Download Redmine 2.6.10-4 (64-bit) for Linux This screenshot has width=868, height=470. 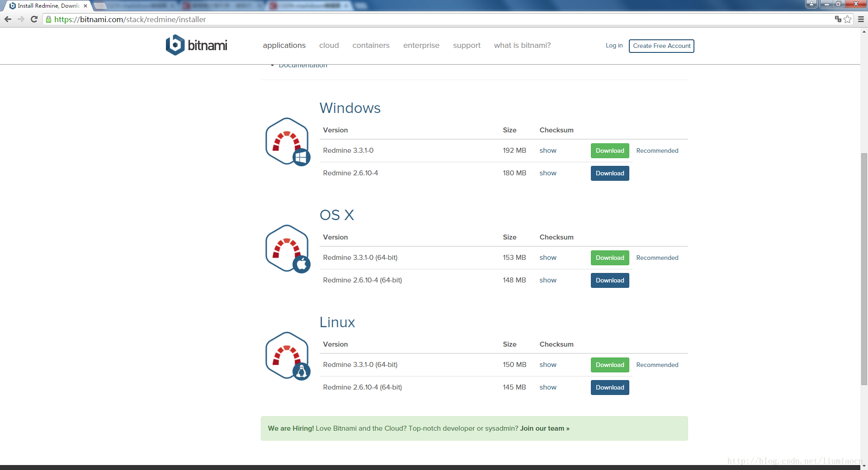(x=610, y=387)
